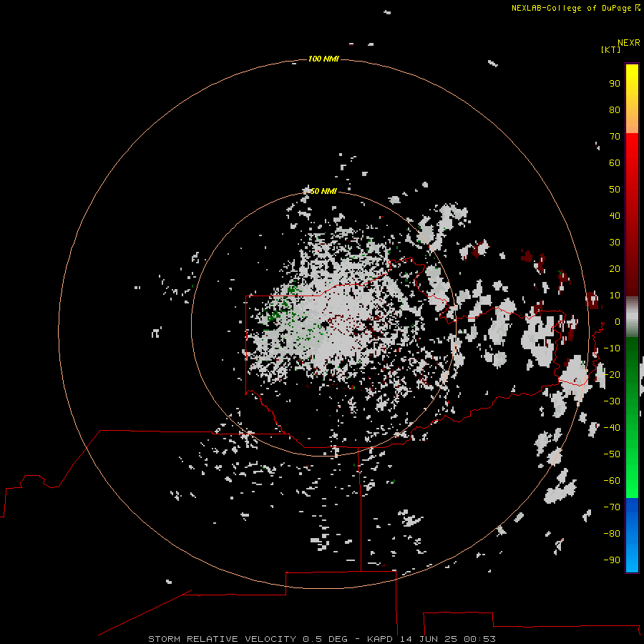
Task: Click the 30 value on the velocity scale
Action: [615, 243]
